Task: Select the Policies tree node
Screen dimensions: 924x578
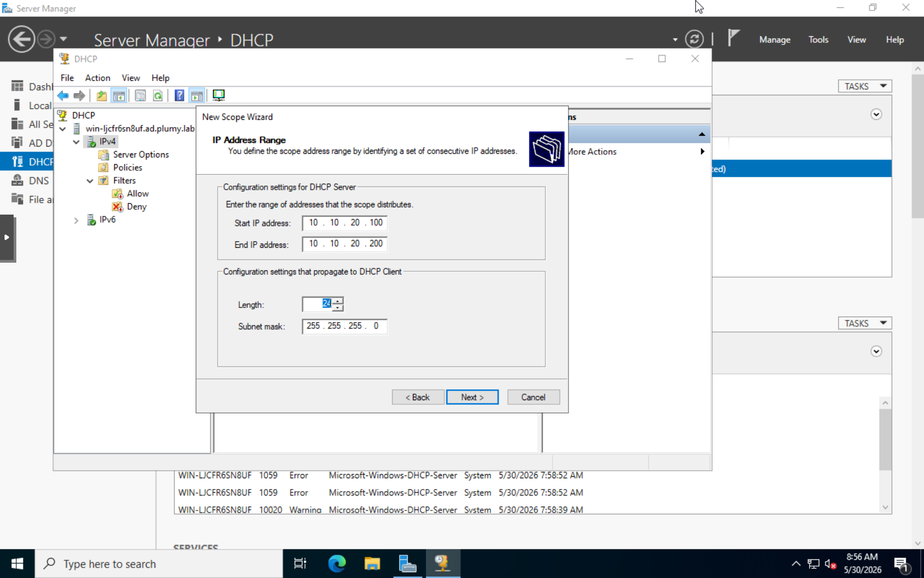Action: [127, 167]
